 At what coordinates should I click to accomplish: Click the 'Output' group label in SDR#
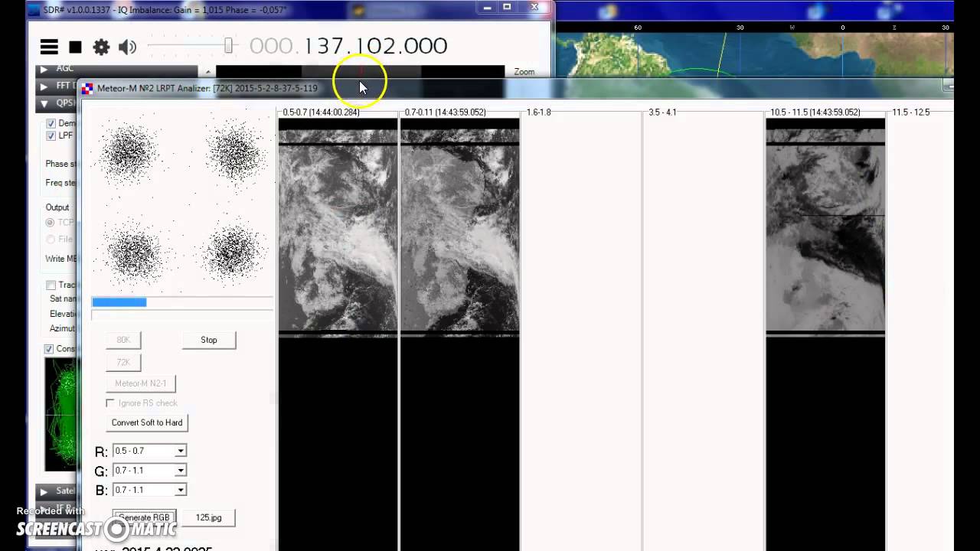(57, 207)
